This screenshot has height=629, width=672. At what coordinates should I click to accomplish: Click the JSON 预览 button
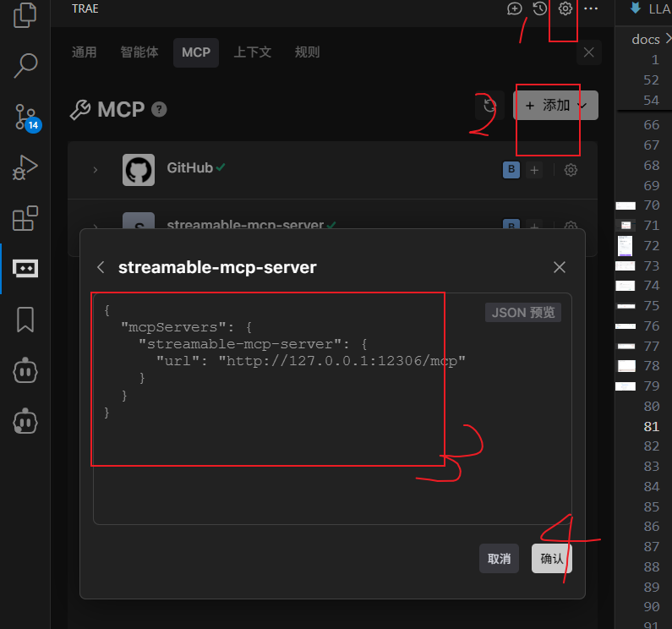(523, 312)
